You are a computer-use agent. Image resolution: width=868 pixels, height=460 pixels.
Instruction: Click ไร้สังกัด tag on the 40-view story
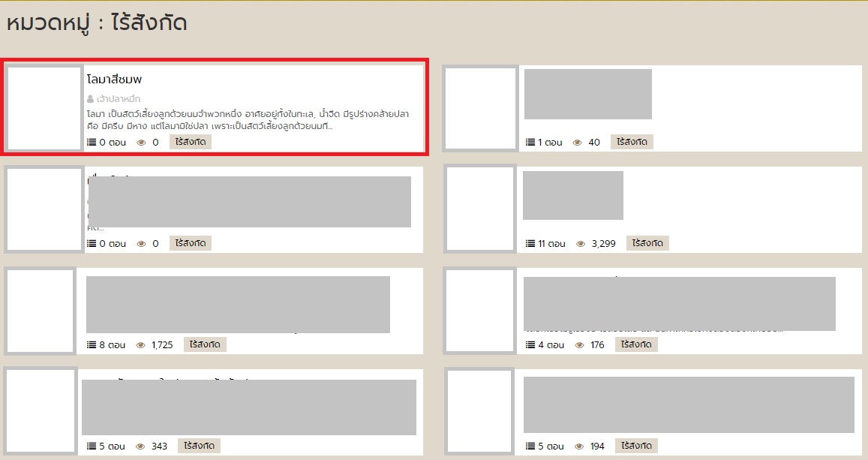632,142
